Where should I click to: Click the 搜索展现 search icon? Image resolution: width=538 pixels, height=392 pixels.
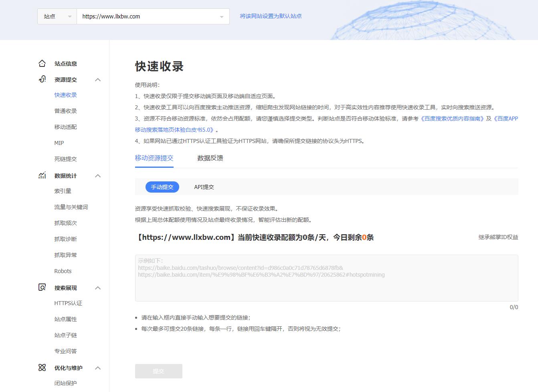pyautogui.click(x=42, y=287)
